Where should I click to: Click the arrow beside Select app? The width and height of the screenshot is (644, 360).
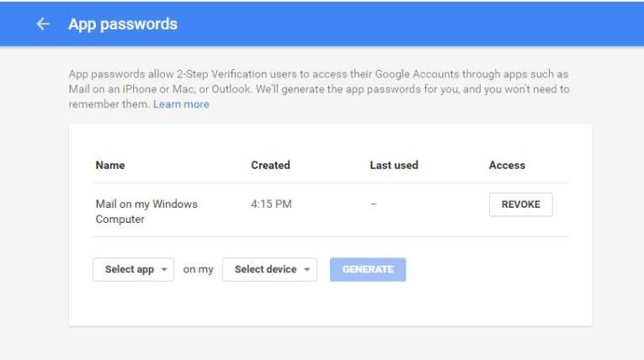point(163,270)
